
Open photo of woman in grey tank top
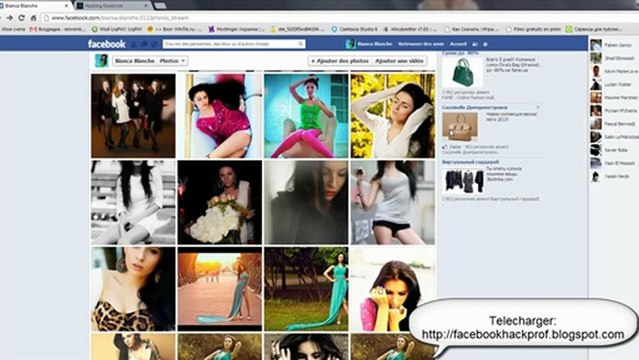click(392, 202)
